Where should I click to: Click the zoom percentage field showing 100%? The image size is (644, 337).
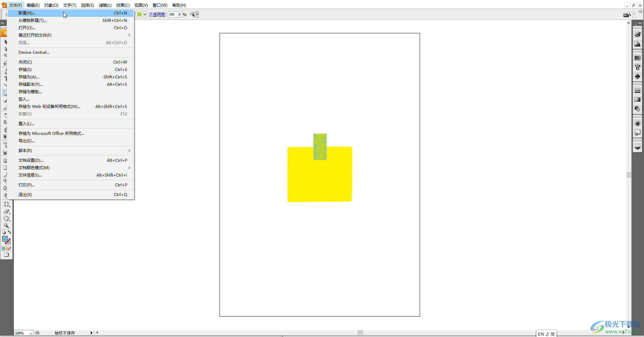[x=22, y=333]
